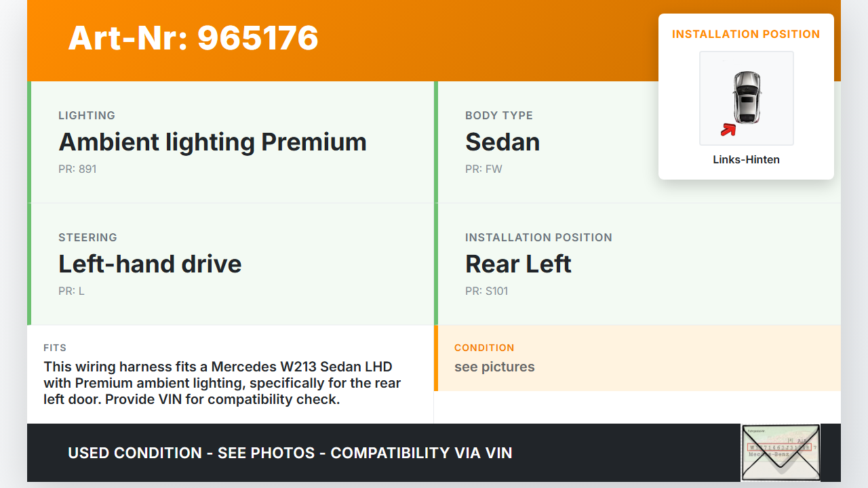Select the Ambient lighting Premium value
The height and width of the screenshot is (488, 868).
[x=212, y=142]
